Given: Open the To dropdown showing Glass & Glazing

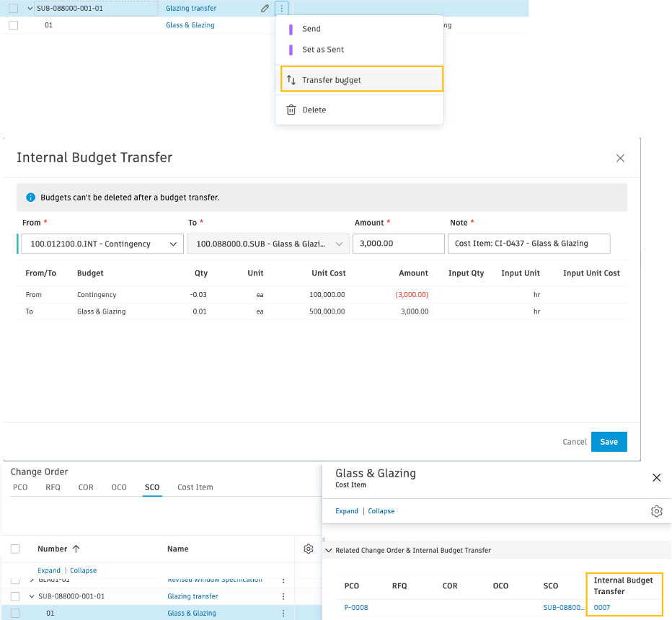Looking at the screenshot, I should pos(268,244).
